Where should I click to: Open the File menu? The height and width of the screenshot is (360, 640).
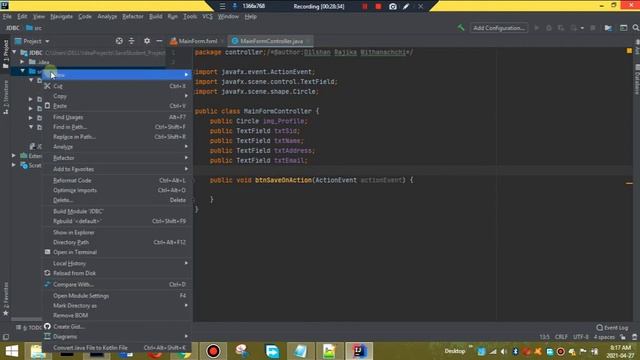coord(7,16)
